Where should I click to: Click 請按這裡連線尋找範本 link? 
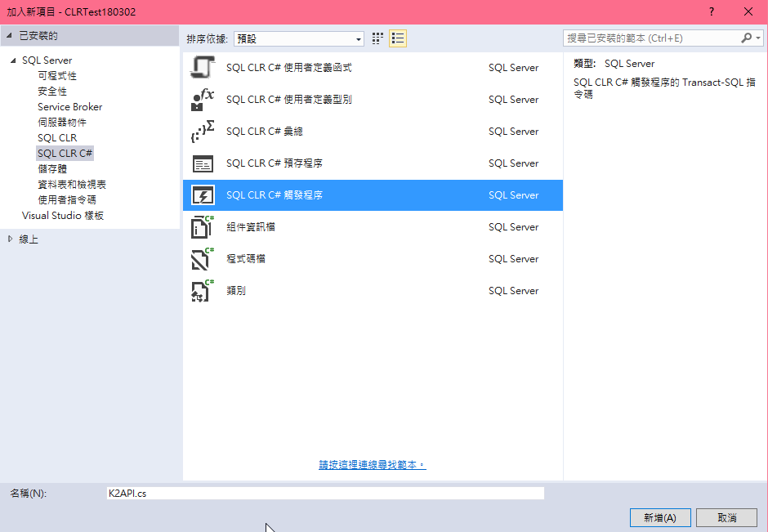373,464
